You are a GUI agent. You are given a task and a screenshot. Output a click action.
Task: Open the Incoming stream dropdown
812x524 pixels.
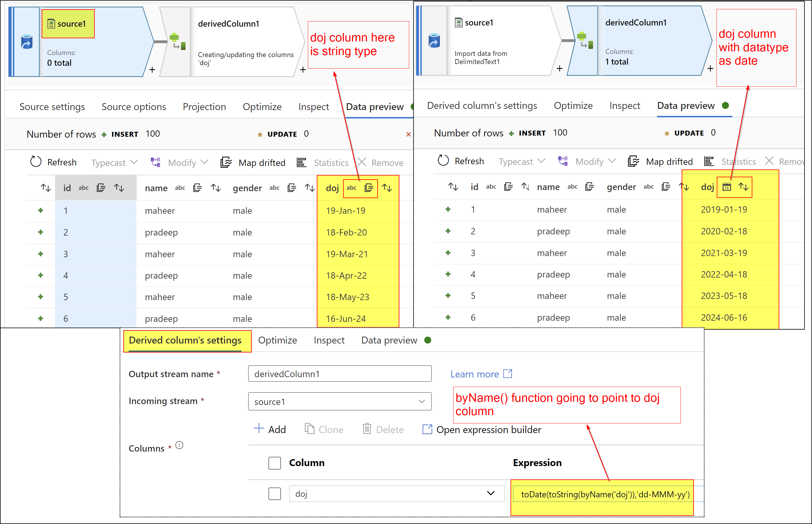coord(422,401)
